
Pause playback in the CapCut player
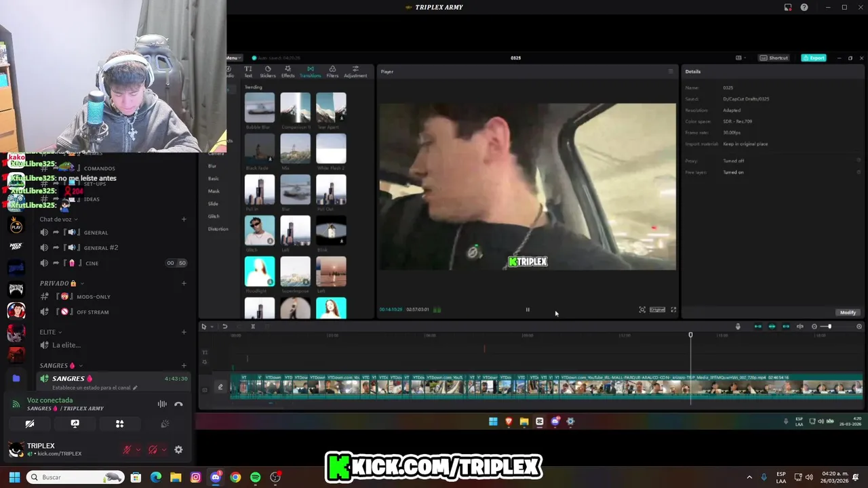coord(528,310)
